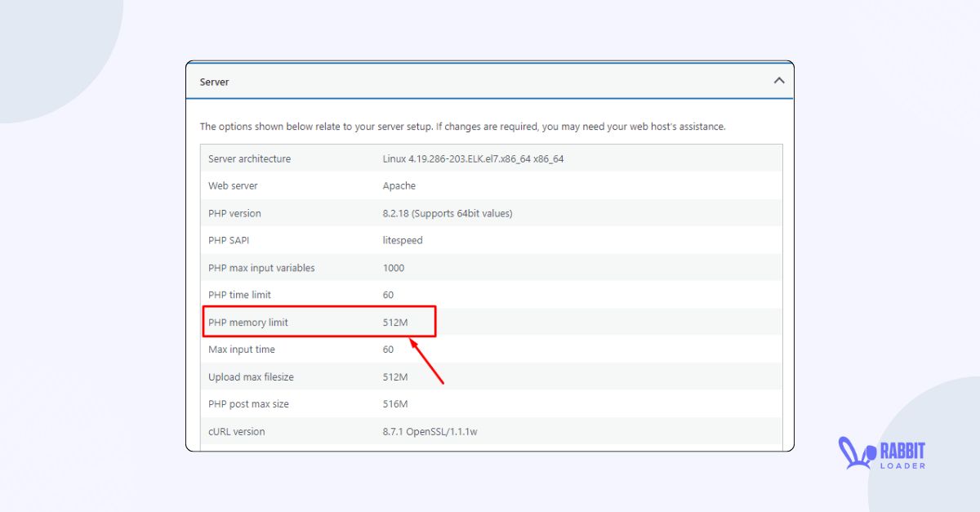Click the red highlight box around PHP memory limit
980x512 pixels.
point(320,322)
